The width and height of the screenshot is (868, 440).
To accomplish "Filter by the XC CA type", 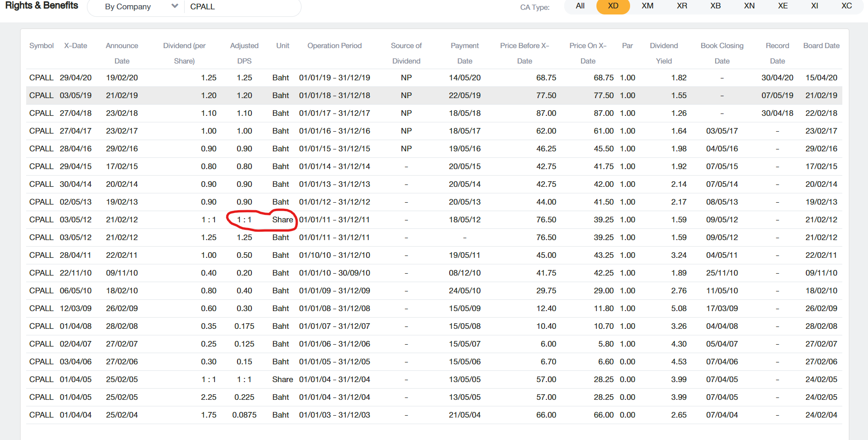I will [846, 6].
